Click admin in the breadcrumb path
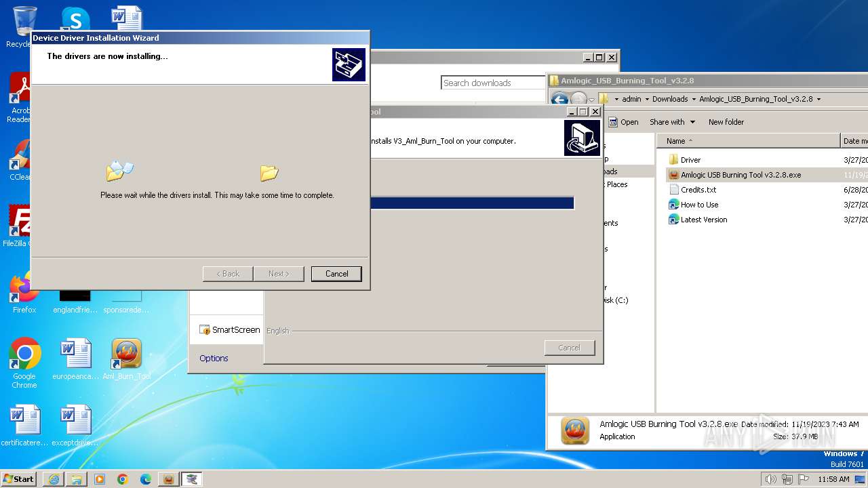Viewport: 868px width, 488px height. point(631,99)
